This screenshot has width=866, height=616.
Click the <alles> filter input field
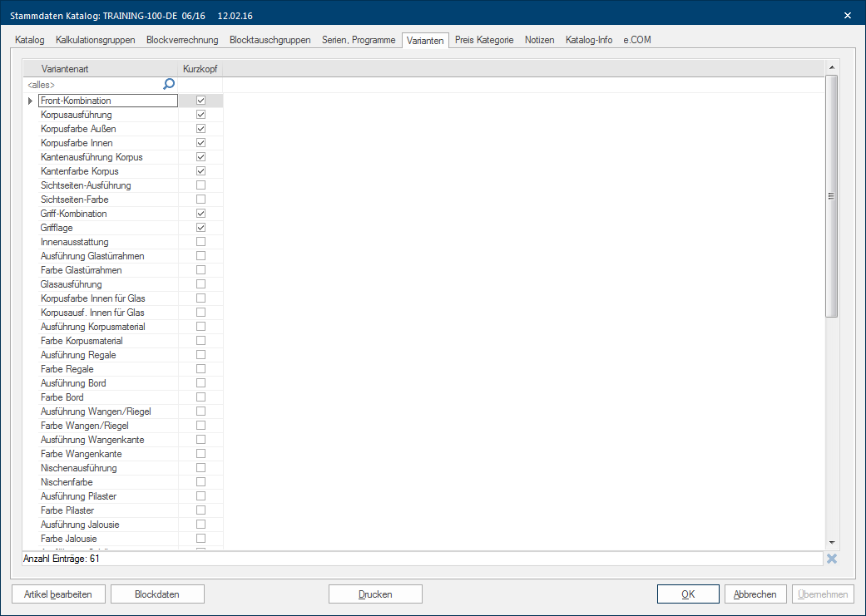click(x=92, y=85)
